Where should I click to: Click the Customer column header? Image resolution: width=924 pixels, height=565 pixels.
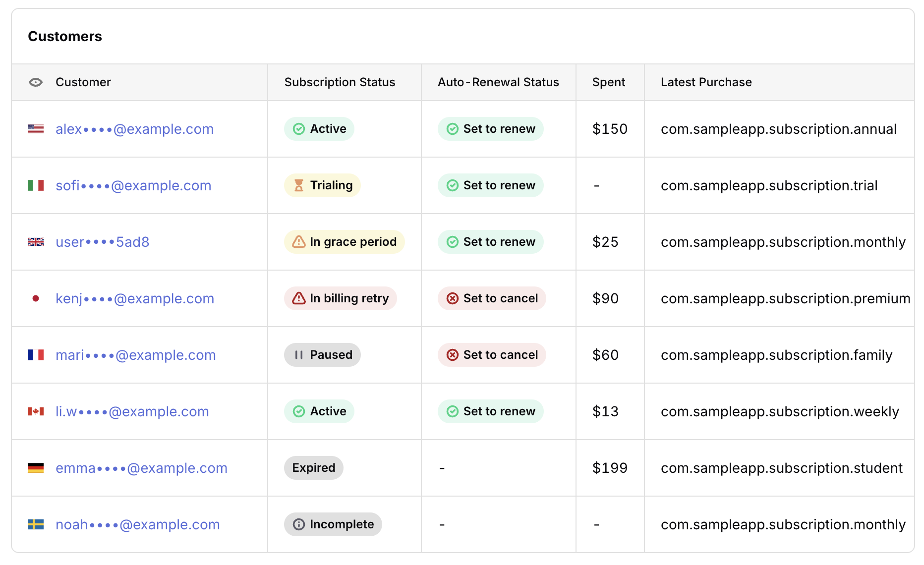(83, 82)
